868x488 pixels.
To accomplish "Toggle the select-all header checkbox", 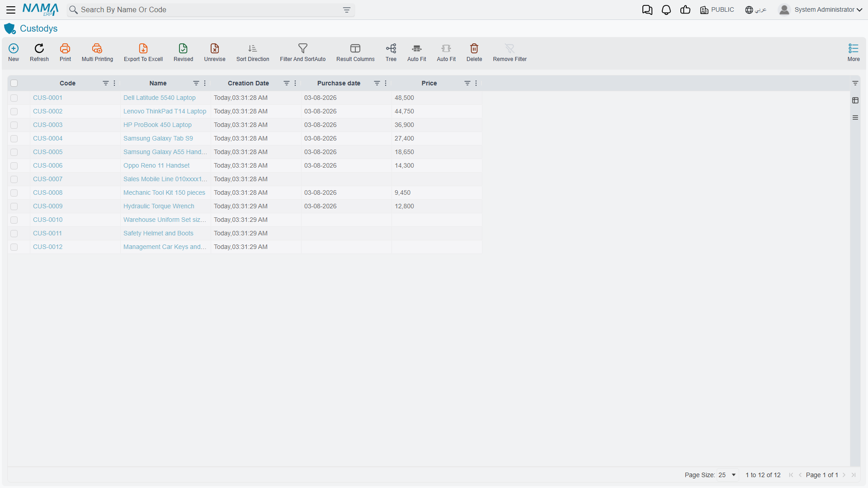I will click(14, 83).
